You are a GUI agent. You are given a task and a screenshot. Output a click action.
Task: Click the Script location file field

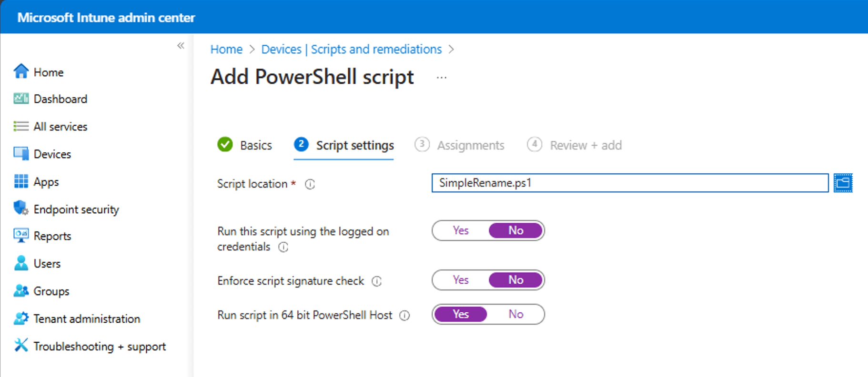coord(629,183)
